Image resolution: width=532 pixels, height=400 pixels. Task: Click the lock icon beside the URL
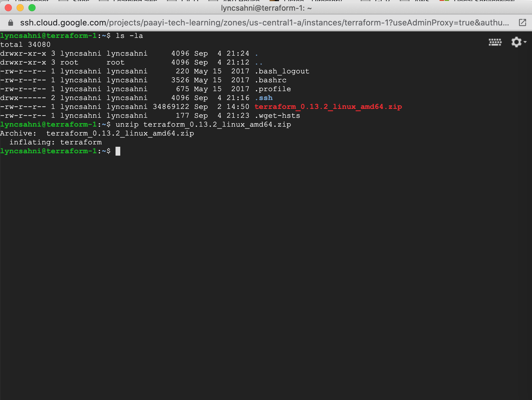(11, 23)
